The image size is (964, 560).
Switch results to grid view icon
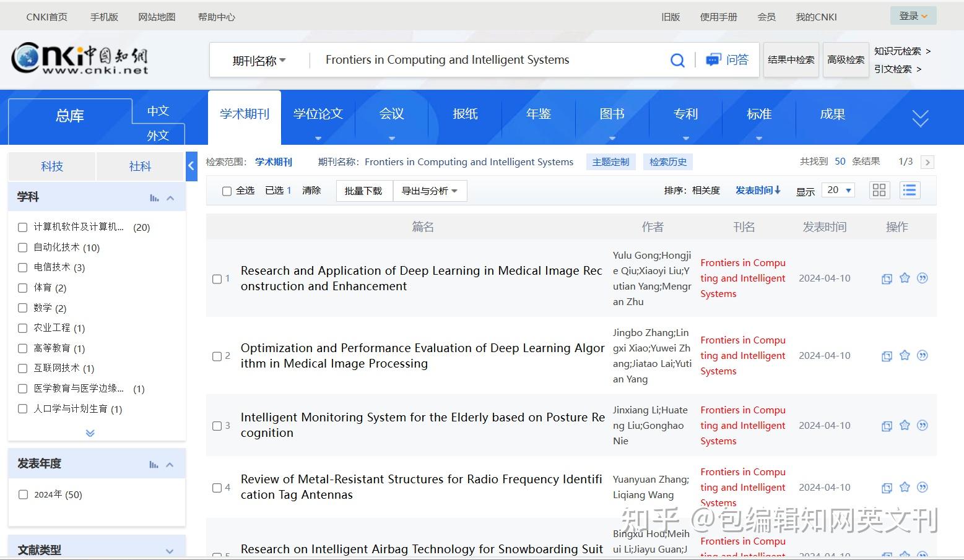pyautogui.click(x=879, y=190)
